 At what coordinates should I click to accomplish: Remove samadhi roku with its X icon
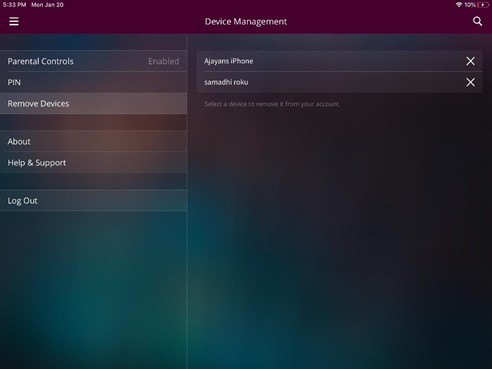point(470,82)
